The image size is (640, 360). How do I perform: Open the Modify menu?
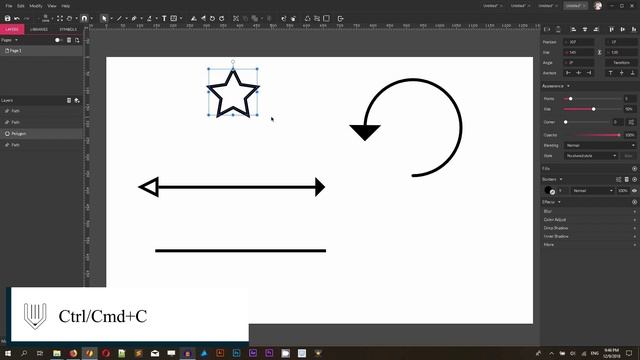36,6
